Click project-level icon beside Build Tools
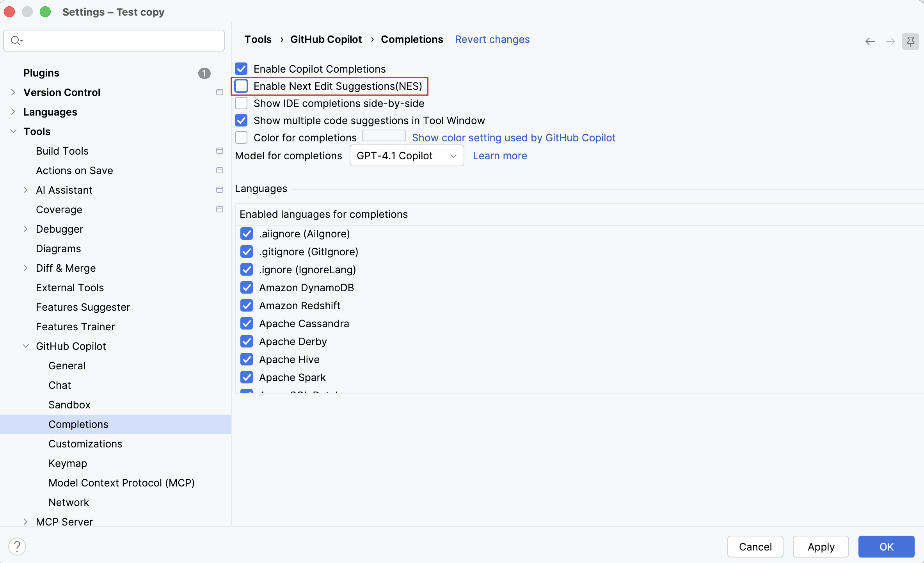Screen dimensions: 924x563 220,151
